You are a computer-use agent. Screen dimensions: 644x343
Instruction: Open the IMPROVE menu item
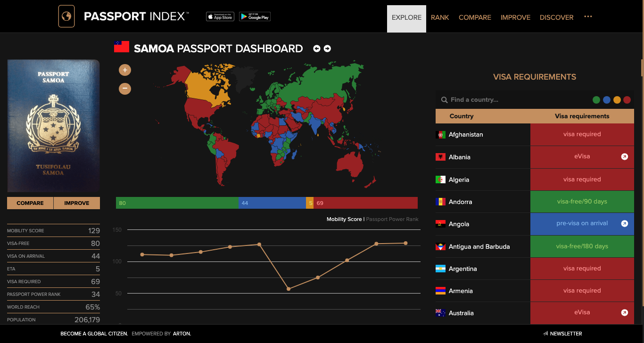[515, 17]
